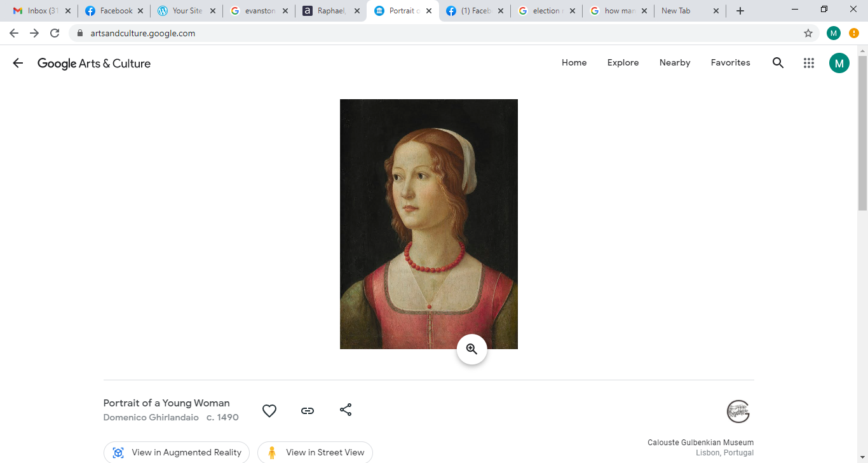Open the Favorites page
This screenshot has width=868, height=463.
730,63
